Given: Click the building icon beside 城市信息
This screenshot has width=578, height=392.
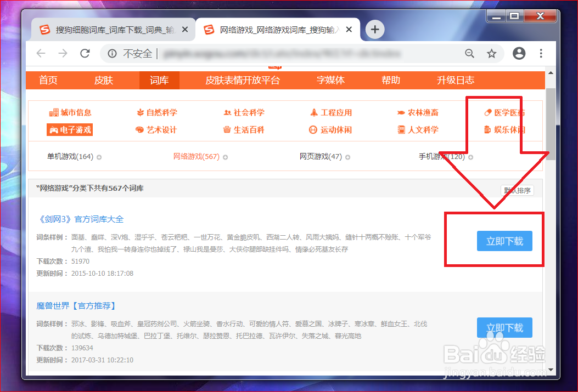Looking at the screenshot, I should point(54,112).
